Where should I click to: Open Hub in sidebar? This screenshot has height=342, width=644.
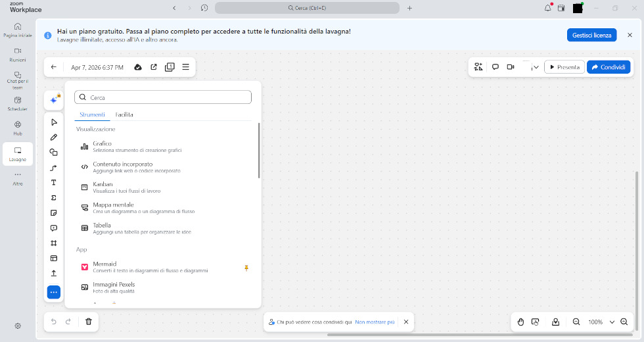pyautogui.click(x=18, y=128)
